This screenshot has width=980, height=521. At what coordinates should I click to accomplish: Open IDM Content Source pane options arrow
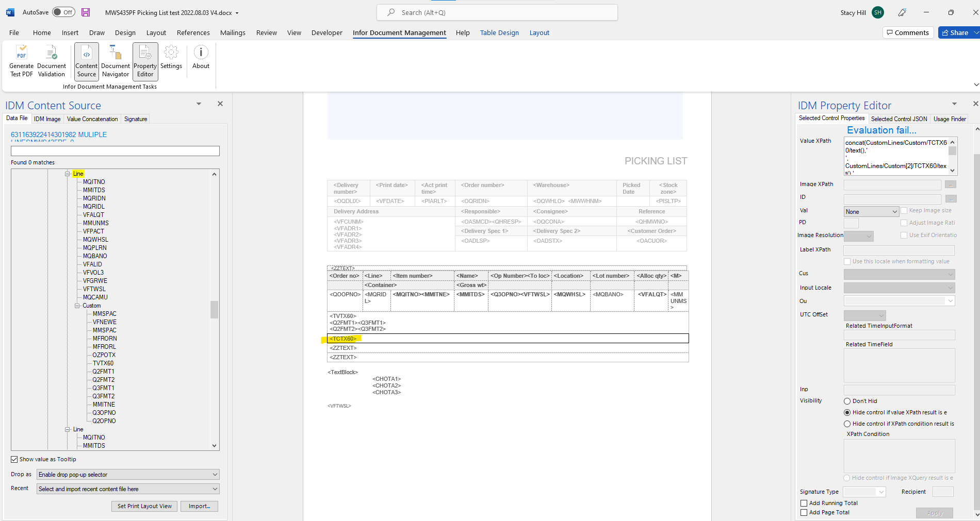199,104
